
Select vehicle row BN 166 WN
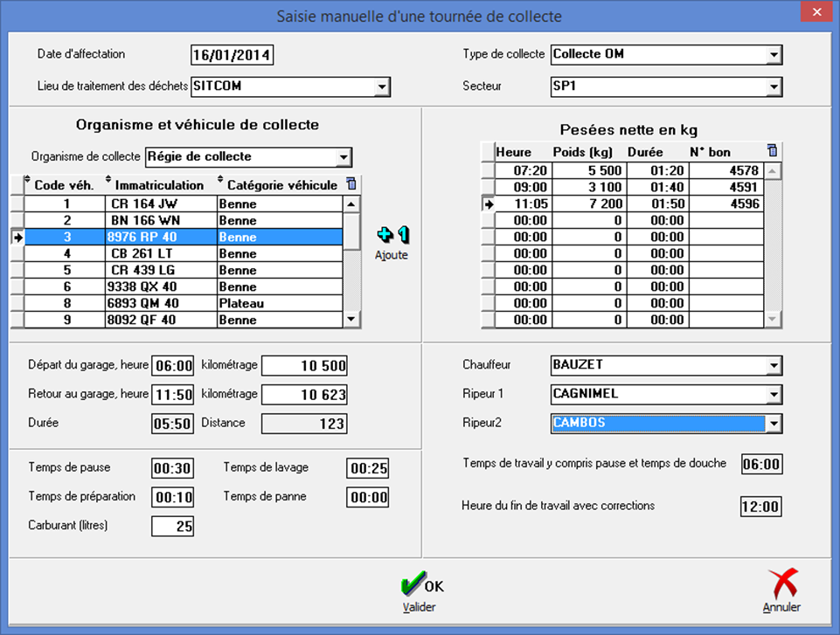(184, 220)
